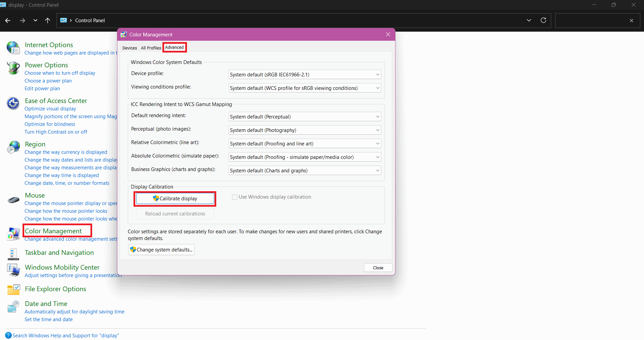Select the Windows Mobility Center icon
The width and height of the screenshot is (644, 340).
(13, 270)
